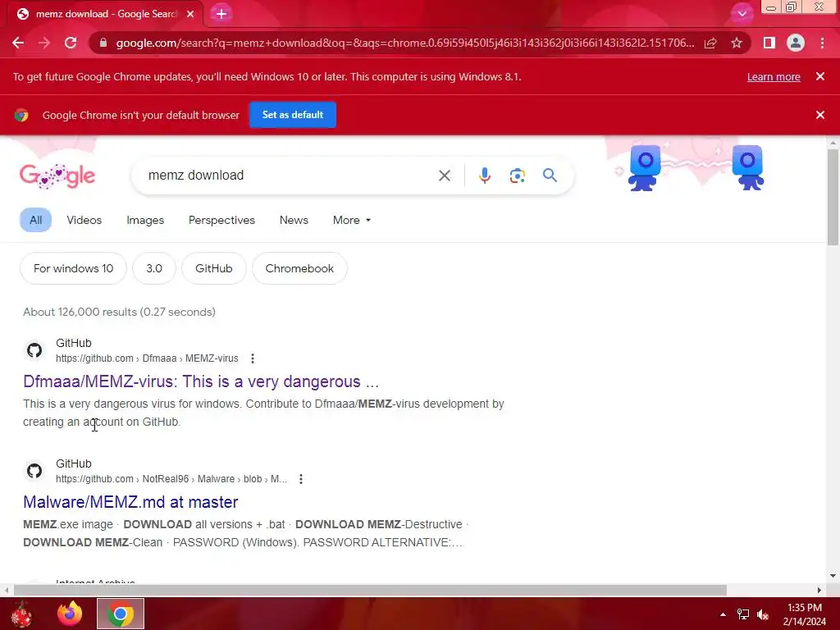Switch to the Perspectives tab
This screenshot has height=630, width=840.
click(x=221, y=220)
